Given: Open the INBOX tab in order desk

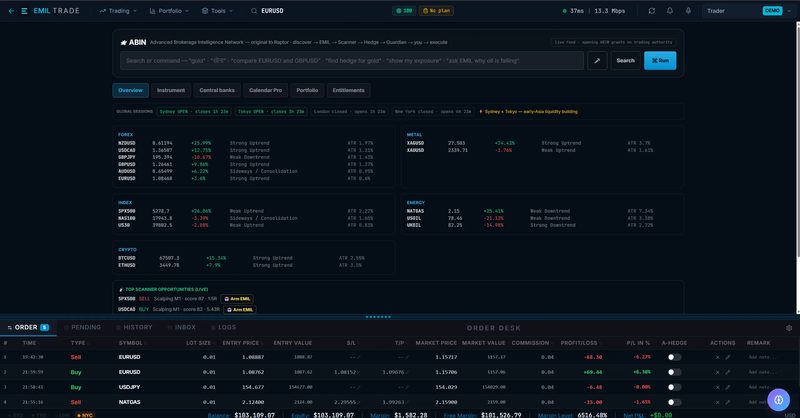Looking at the screenshot, I should click(182, 327).
